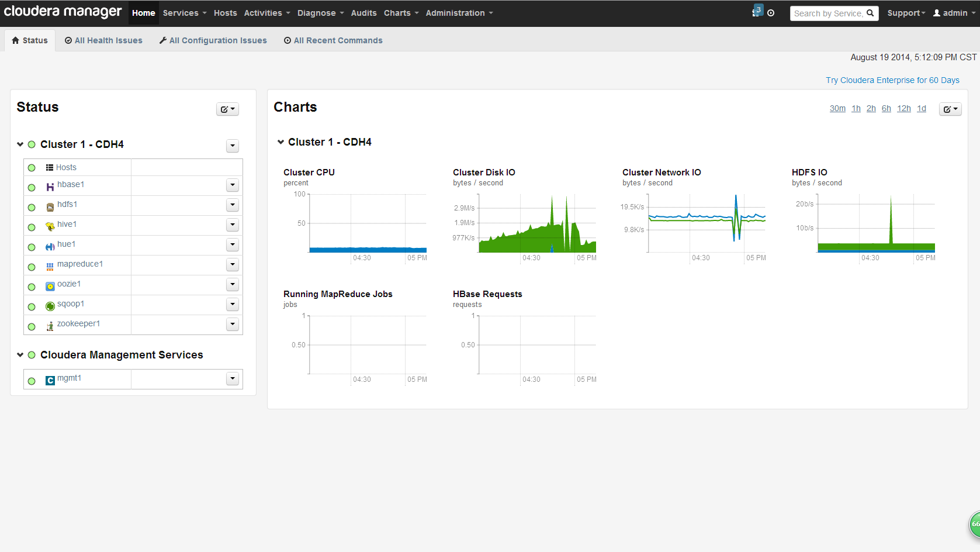980x552 pixels.
Task: Open the Cluster 1 - CDH4 actions dropdown
Action: [x=233, y=146]
